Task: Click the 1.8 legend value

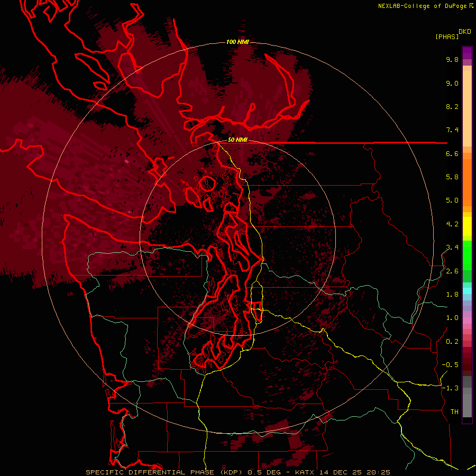Action: (452, 295)
